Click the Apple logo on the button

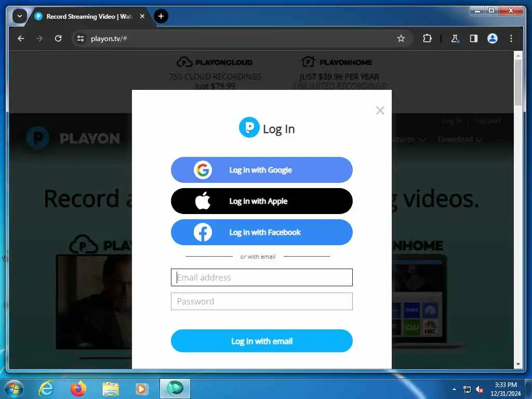(x=203, y=201)
